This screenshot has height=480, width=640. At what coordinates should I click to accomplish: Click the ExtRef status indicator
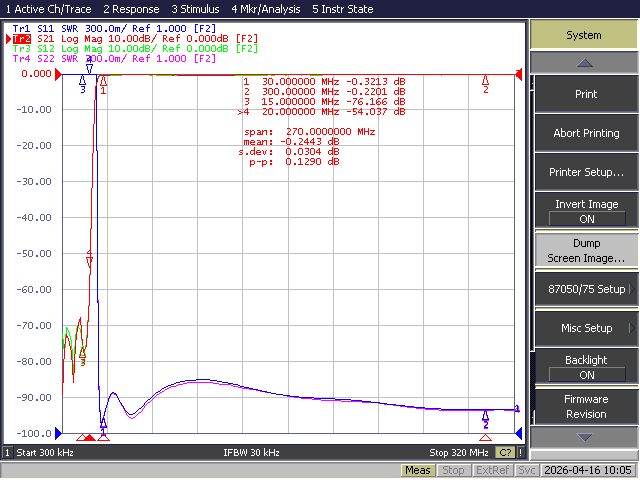[x=492, y=471]
